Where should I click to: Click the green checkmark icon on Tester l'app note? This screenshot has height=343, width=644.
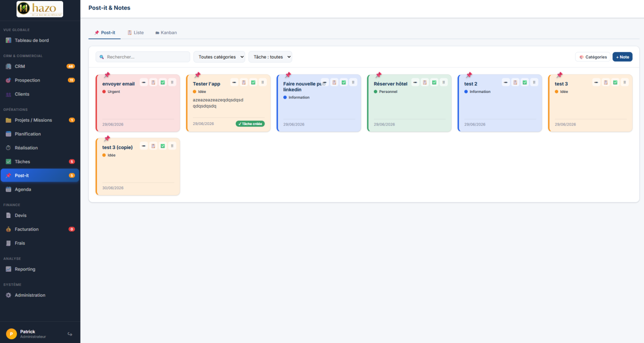coord(253,82)
